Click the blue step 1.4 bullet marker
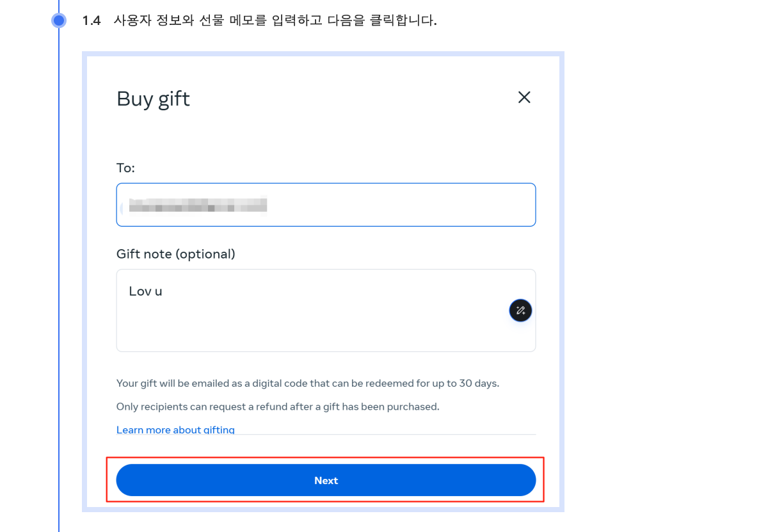This screenshot has width=768, height=532. point(59,20)
